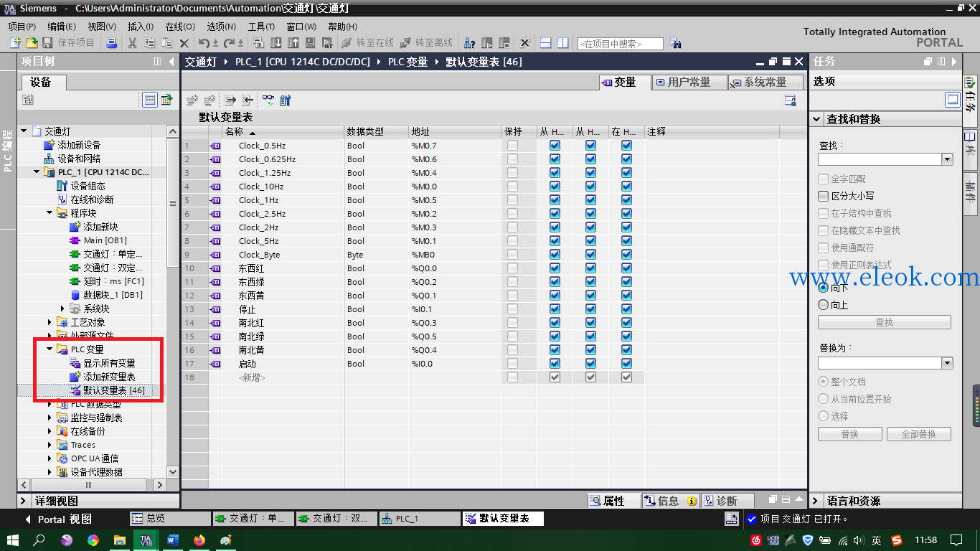Expand the 系统块 tree node

[62, 309]
